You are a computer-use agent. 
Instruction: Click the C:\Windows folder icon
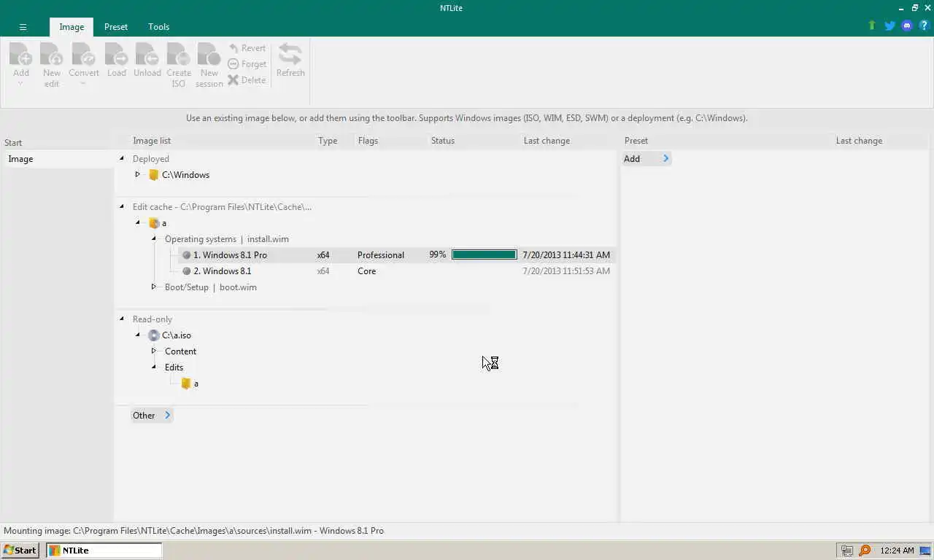click(153, 175)
